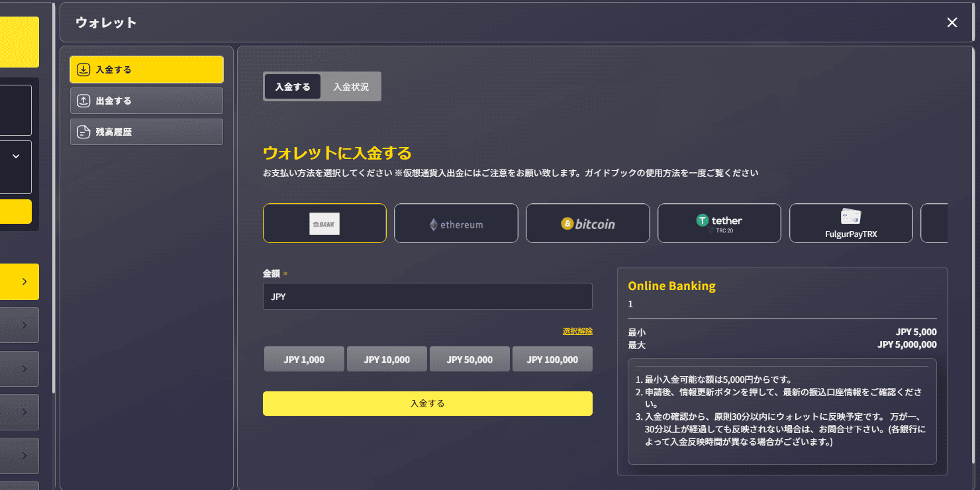This screenshot has height=490, width=980.
Task: Click the 最小 label in Online Banking
Action: (x=636, y=332)
